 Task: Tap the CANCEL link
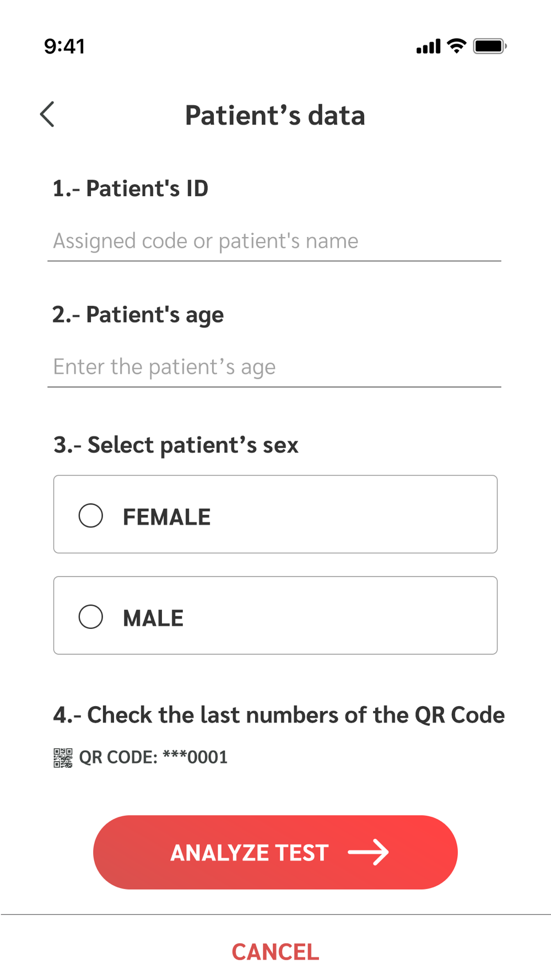pos(275,952)
